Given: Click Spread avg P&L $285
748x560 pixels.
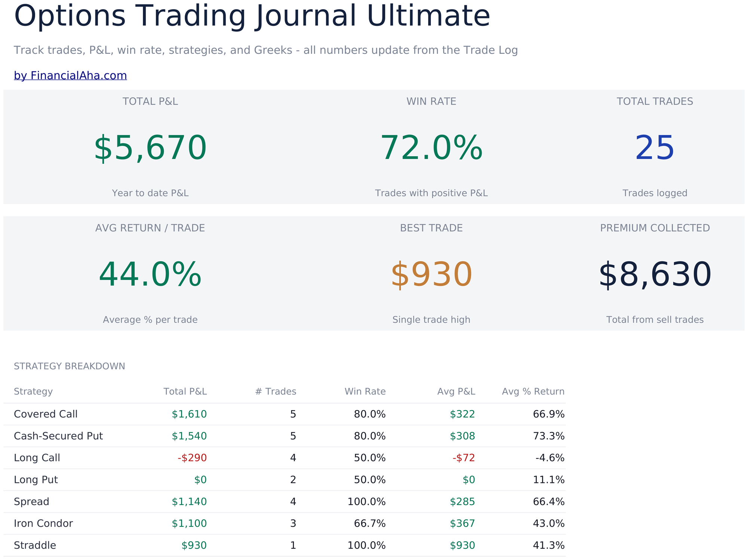Looking at the screenshot, I should [462, 502].
